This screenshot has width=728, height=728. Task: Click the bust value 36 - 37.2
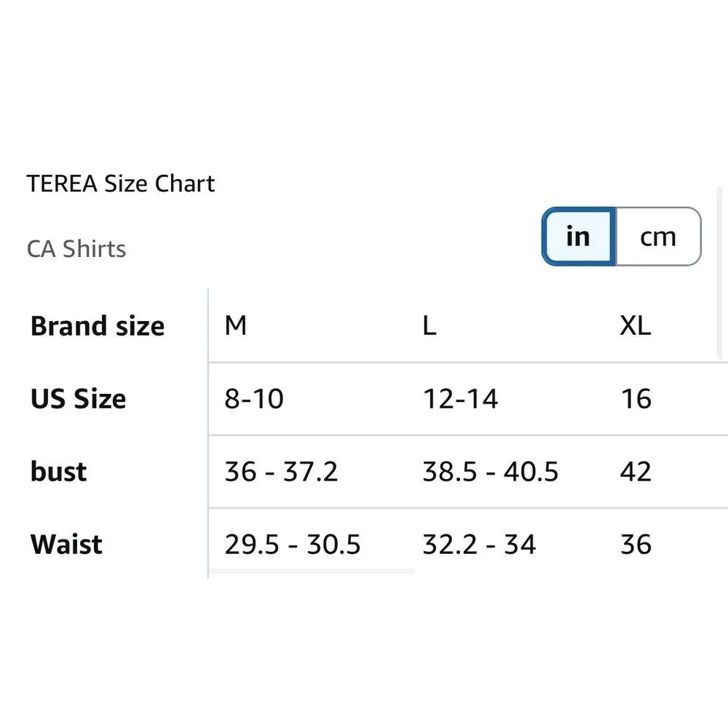click(x=281, y=472)
